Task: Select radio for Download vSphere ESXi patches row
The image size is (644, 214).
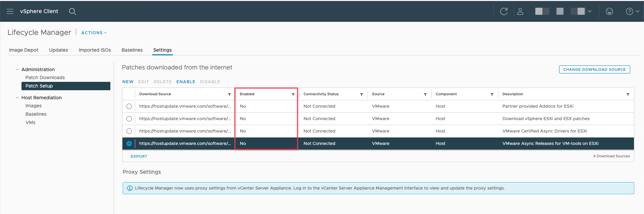Action: [129, 119]
